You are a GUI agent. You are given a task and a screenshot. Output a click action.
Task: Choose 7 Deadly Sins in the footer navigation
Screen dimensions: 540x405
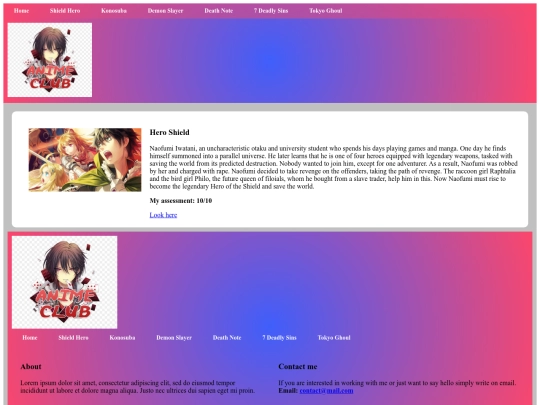(279, 338)
